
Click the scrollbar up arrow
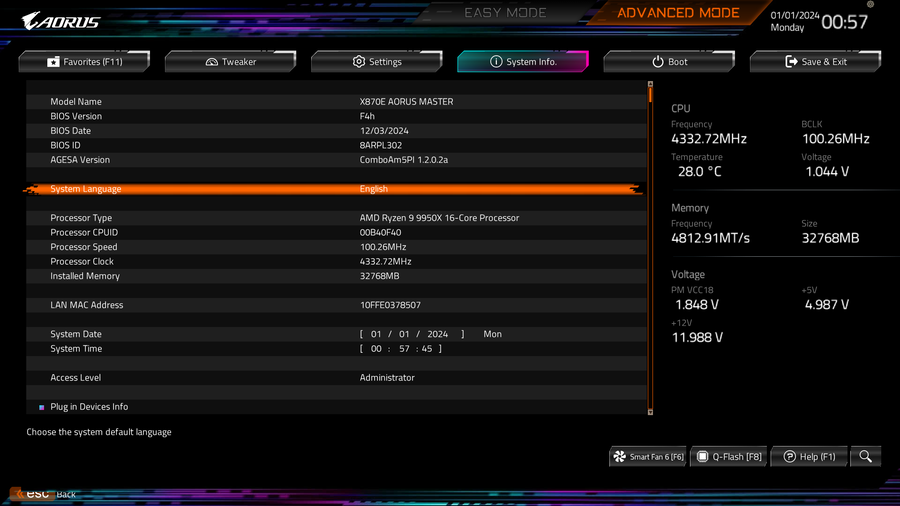click(650, 84)
